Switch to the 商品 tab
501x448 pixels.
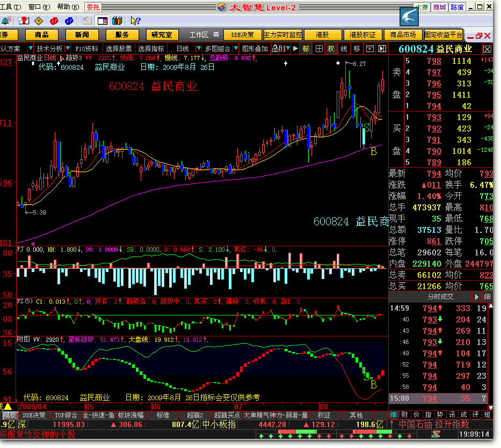(41, 35)
